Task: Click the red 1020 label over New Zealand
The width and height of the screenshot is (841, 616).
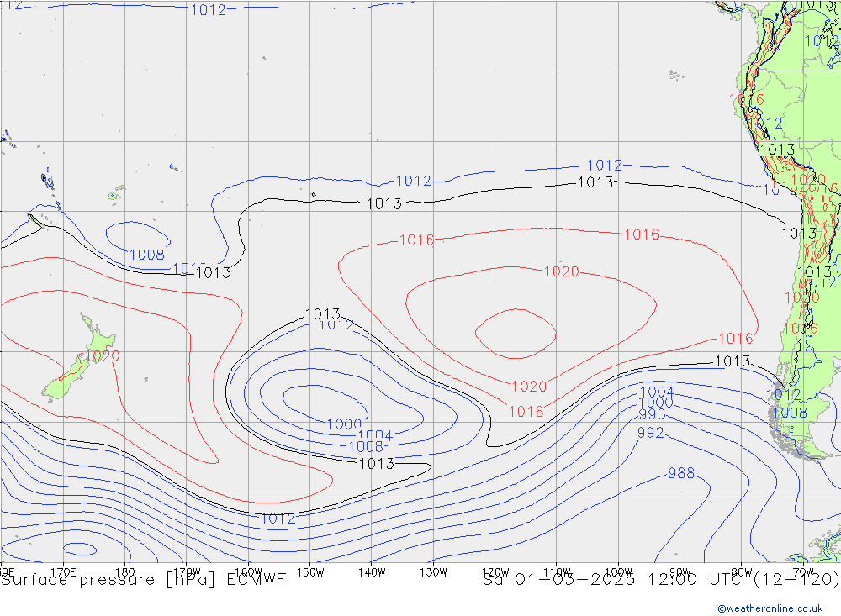Action: pos(103,355)
